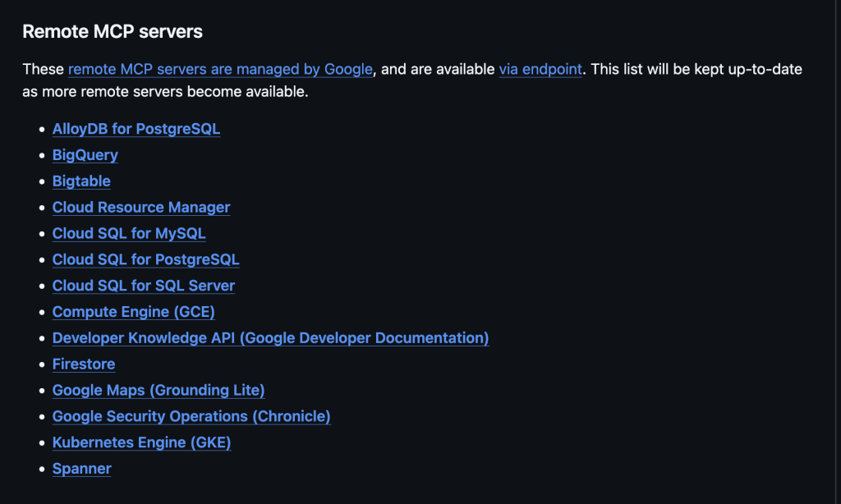Select Cloud SQL for PostgreSQL link
841x504 pixels.
click(145, 259)
